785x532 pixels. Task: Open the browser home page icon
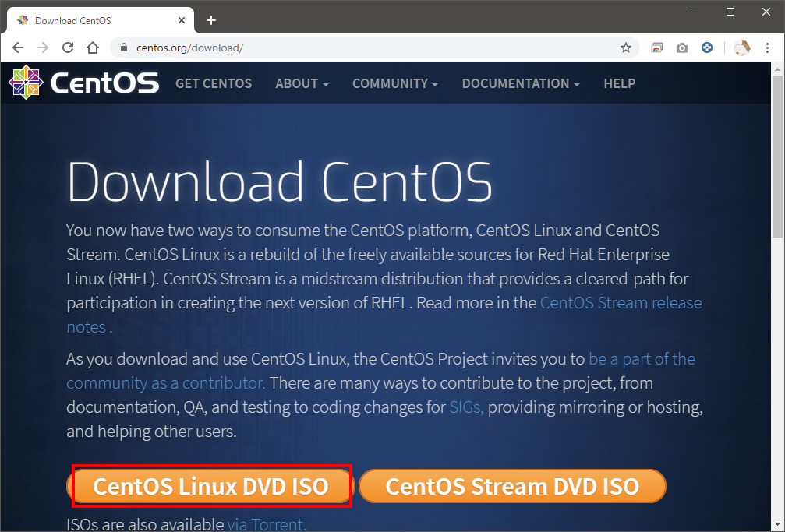pos(93,48)
